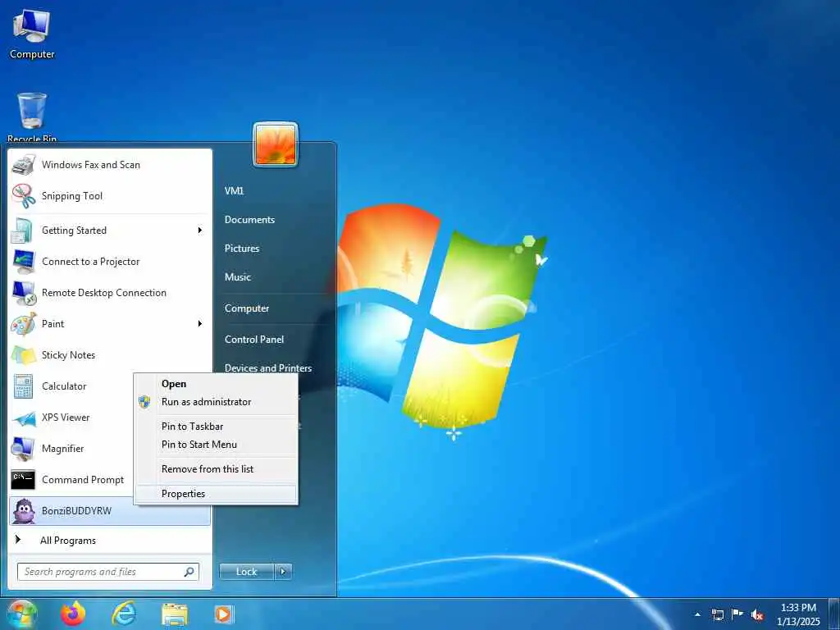Open Music in Start menu
Screen dimensions: 840x630
coord(238,277)
